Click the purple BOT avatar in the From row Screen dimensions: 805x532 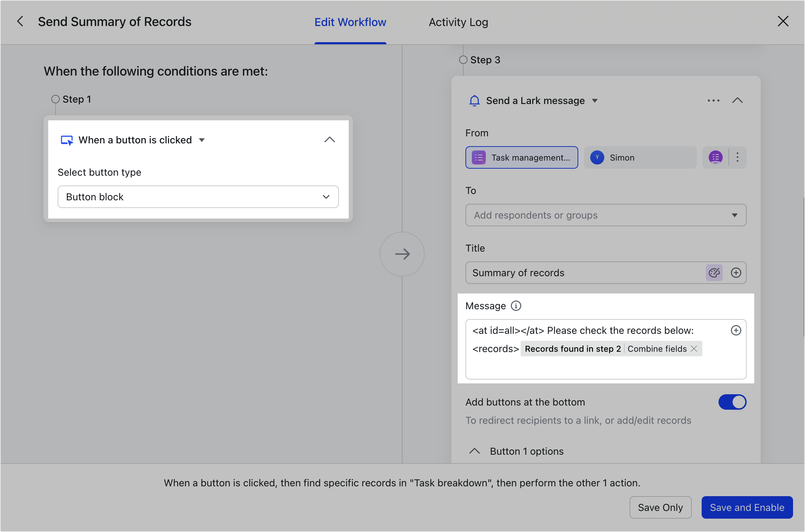click(715, 157)
